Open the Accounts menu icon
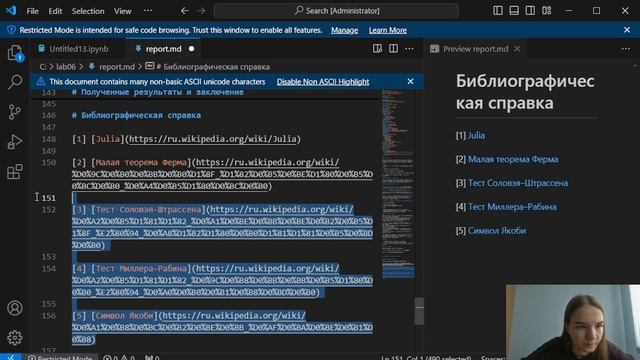Image resolution: width=640 pixels, height=360 pixels. point(15,308)
